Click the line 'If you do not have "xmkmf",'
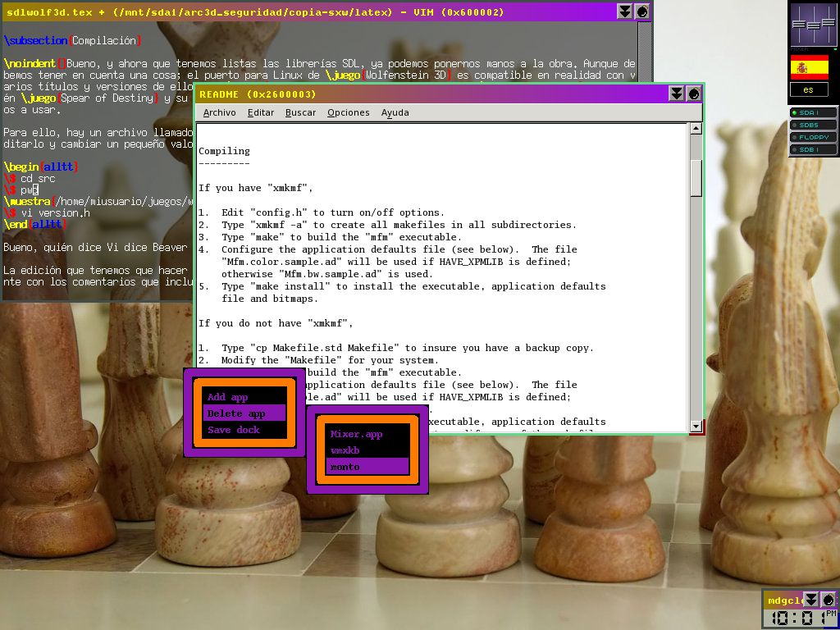The width and height of the screenshot is (840, 630). (276, 323)
